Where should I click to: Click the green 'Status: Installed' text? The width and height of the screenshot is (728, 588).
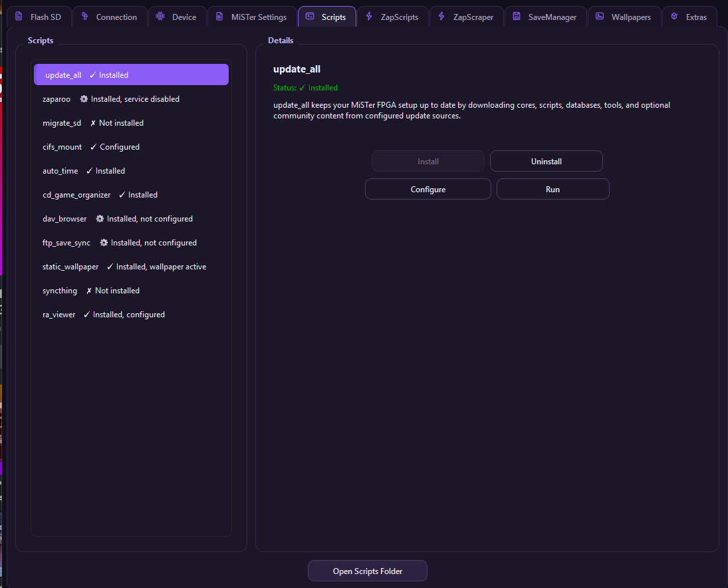pyautogui.click(x=306, y=88)
